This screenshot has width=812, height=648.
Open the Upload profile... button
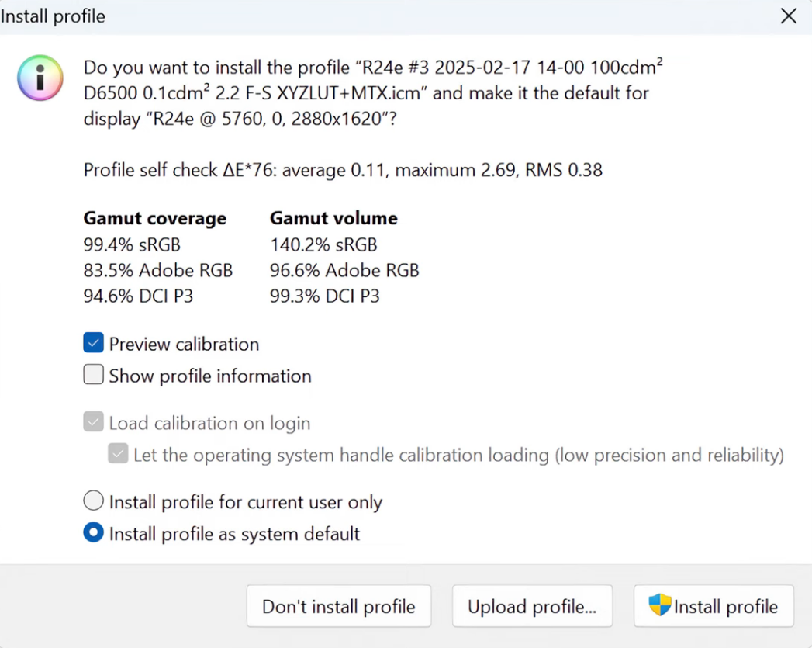pos(532,606)
